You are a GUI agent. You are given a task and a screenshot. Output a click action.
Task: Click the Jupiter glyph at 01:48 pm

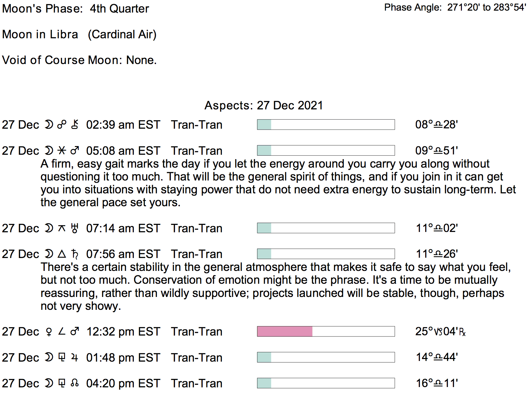point(75,357)
